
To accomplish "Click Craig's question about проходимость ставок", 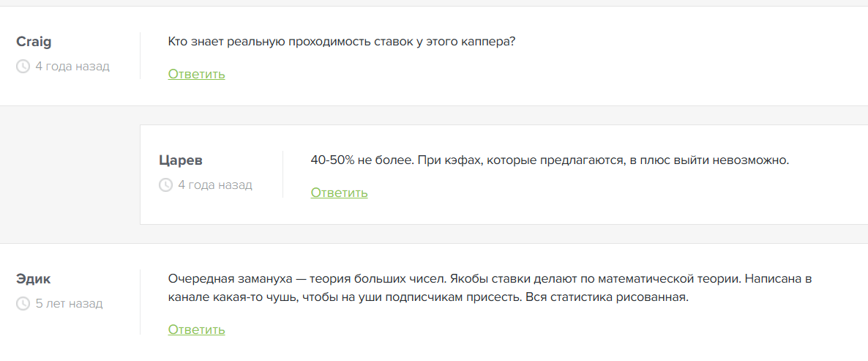I will pyautogui.click(x=342, y=42).
